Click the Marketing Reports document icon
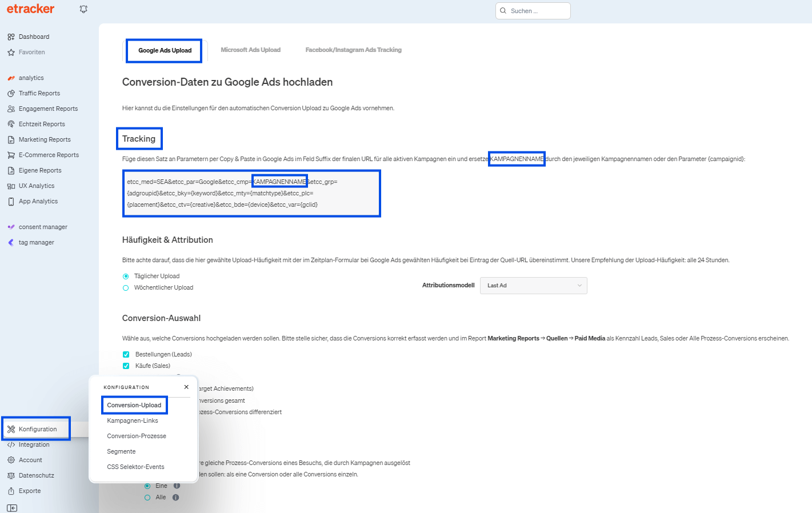Viewport: 812px width, 513px height. coord(11,139)
